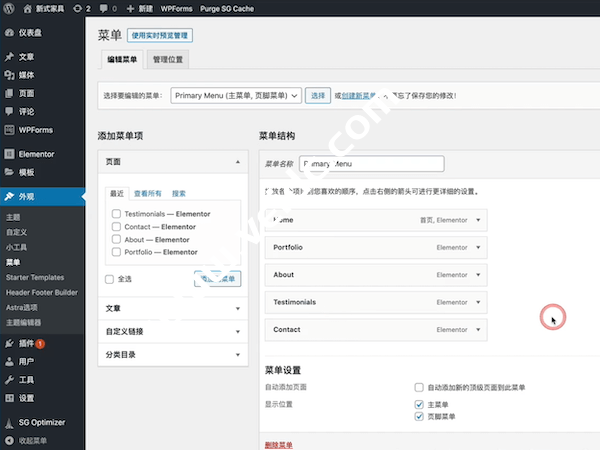The height and width of the screenshot is (450, 600).
Task: Click the Media (媒体) icon
Action: coord(9,75)
